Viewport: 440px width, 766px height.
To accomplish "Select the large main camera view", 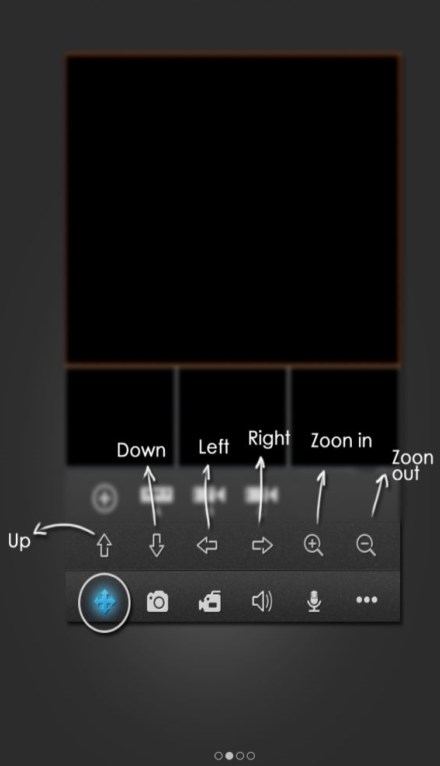I will [233, 210].
